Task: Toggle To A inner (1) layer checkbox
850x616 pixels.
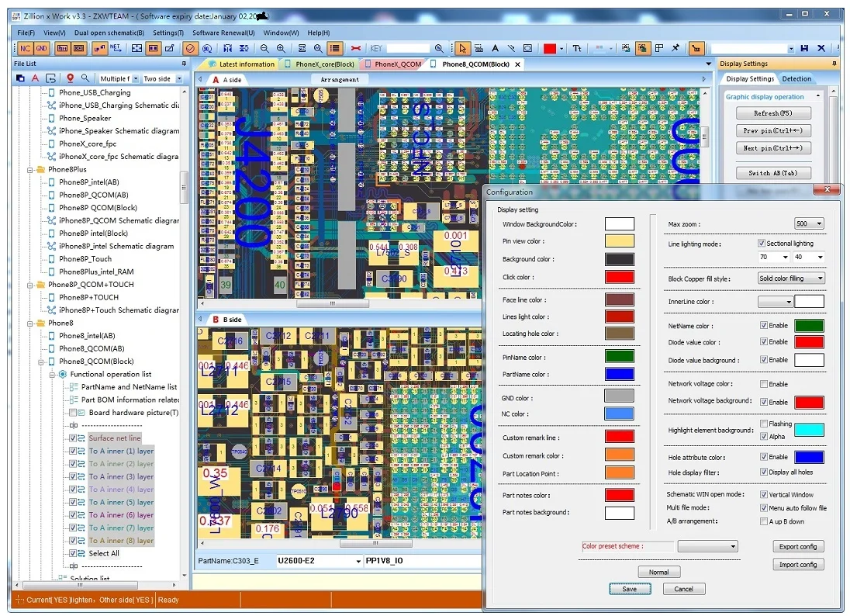Action: [73, 452]
